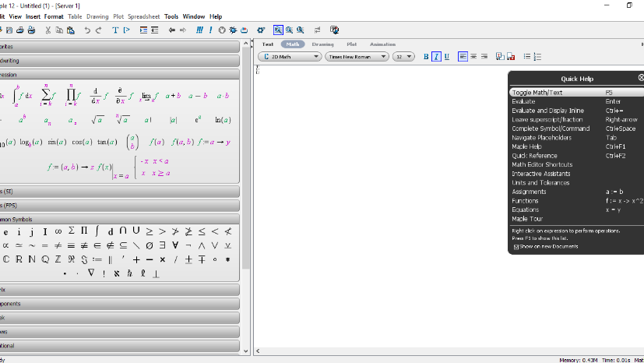Image resolution: width=644 pixels, height=363 pixels.
Task: Click the Execute Worksheet triple-exclamation icon
Action: pyautogui.click(x=200, y=30)
